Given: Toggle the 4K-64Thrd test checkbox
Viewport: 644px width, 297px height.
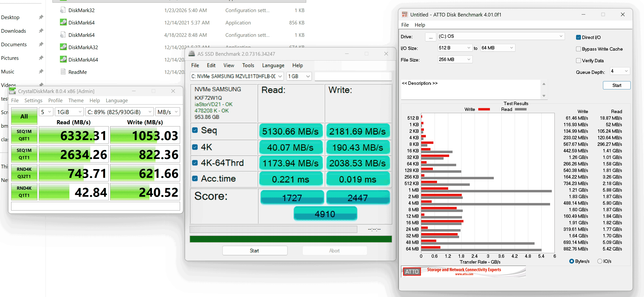Looking at the screenshot, I should tap(195, 163).
